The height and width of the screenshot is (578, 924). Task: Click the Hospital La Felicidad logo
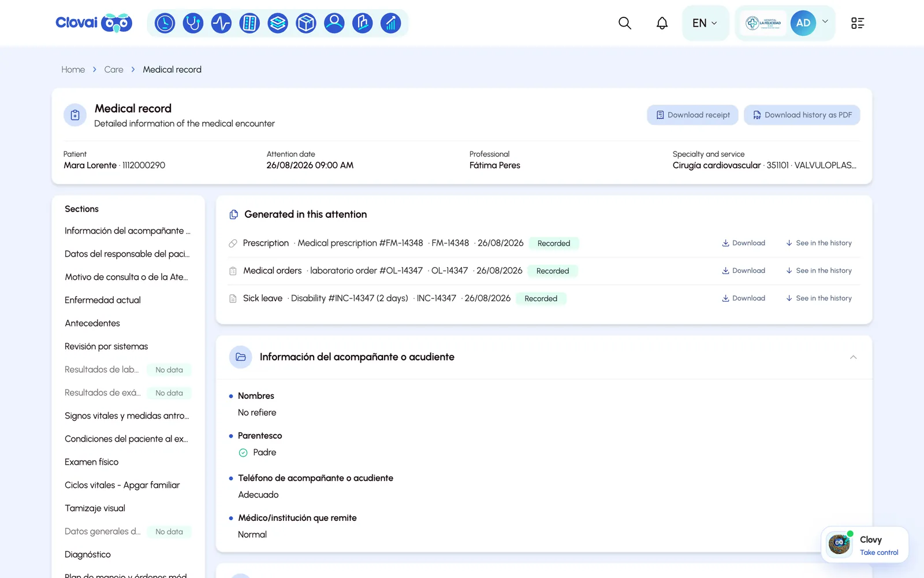(x=763, y=23)
